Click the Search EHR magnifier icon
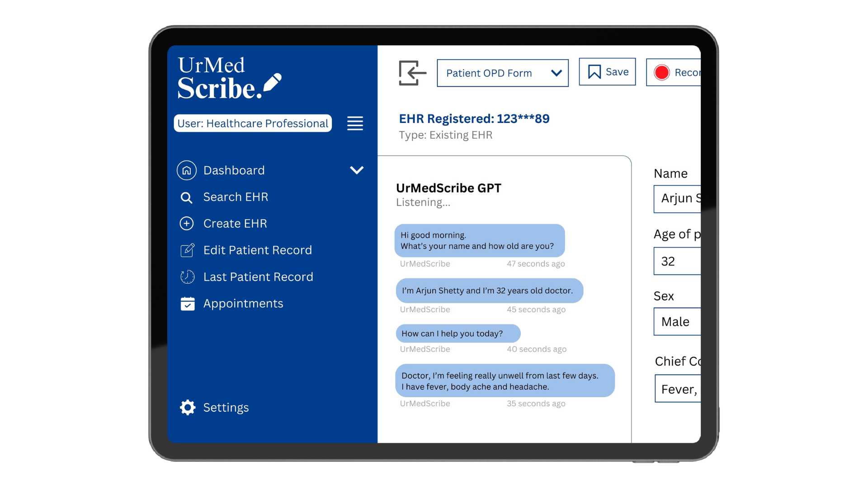Image resolution: width=868 pixels, height=488 pixels. coord(186,197)
